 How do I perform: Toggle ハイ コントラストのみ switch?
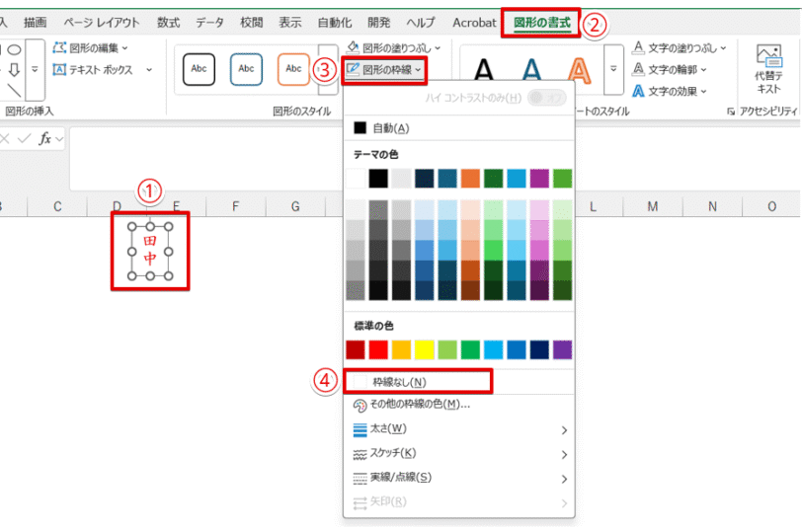click(x=547, y=98)
